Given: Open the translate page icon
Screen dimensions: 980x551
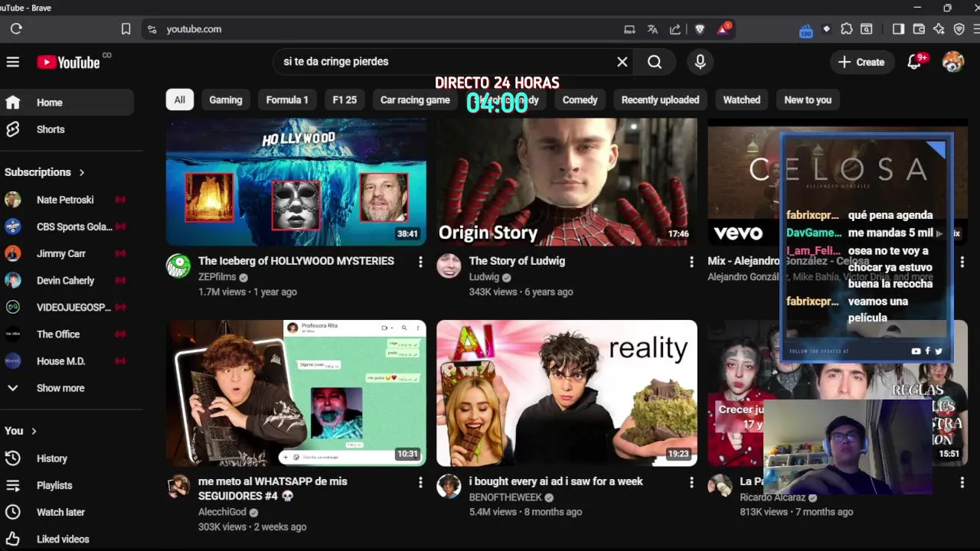Looking at the screenshot, I should tap(652, 29).
